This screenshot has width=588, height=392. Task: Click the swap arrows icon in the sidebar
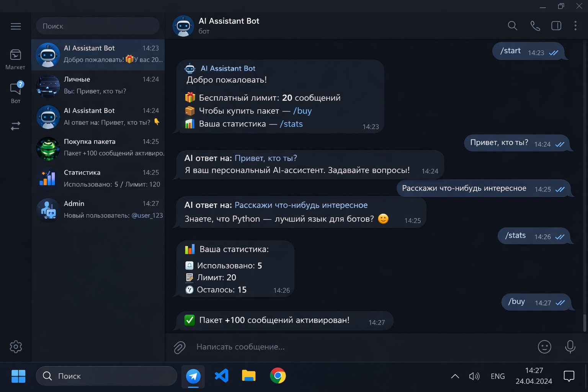click(16, 126)
